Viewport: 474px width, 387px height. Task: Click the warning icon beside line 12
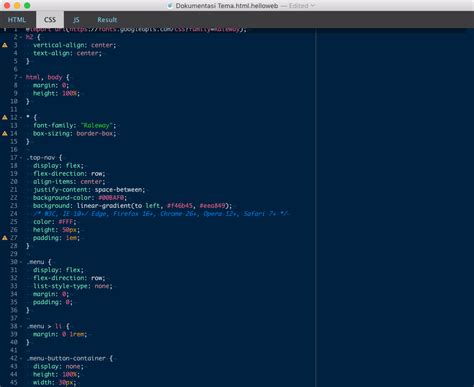5,117
